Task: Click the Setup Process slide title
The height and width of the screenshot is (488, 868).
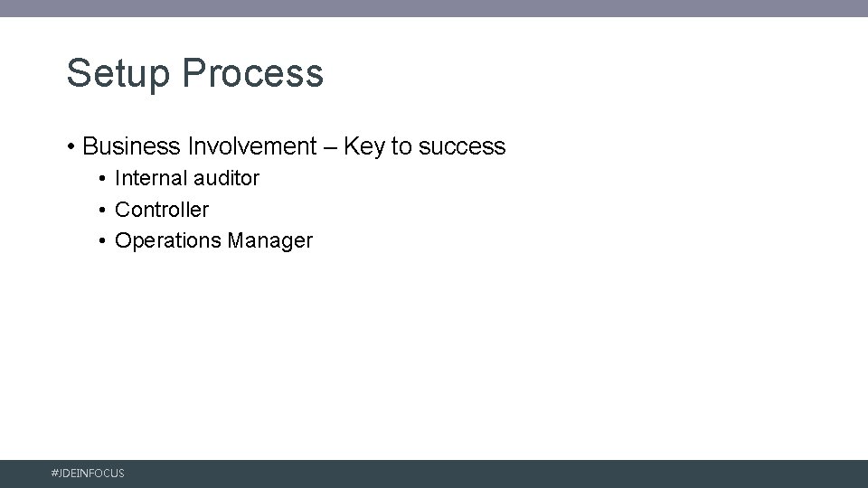Action: click(x=194, y=73)
